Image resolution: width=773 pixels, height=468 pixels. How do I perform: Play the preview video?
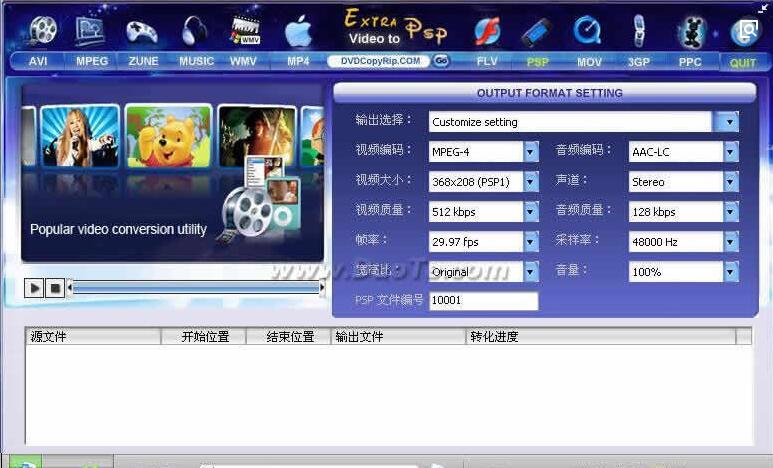pos(34,288)
